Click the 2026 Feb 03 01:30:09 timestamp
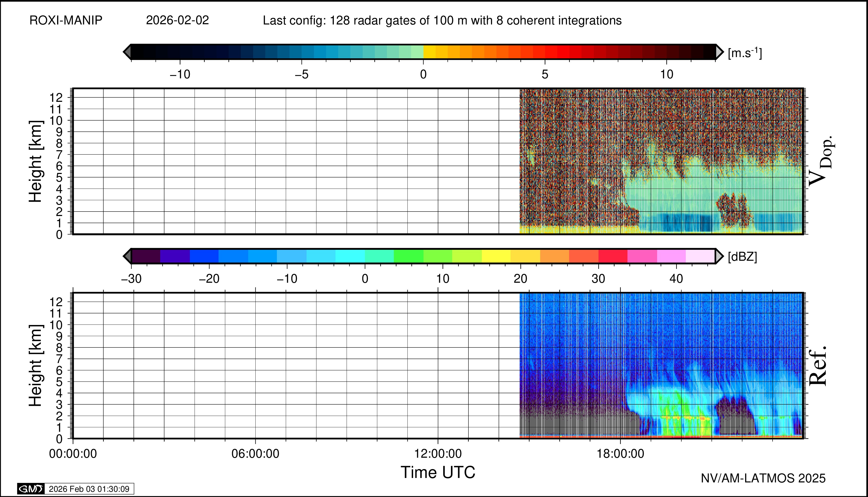 pyautogui.click(x=89, y=489)
